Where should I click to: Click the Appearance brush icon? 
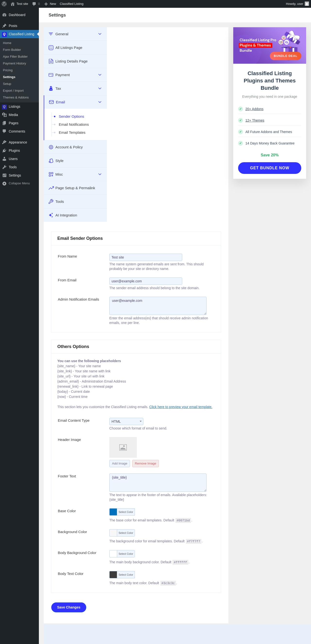[4, 142]
